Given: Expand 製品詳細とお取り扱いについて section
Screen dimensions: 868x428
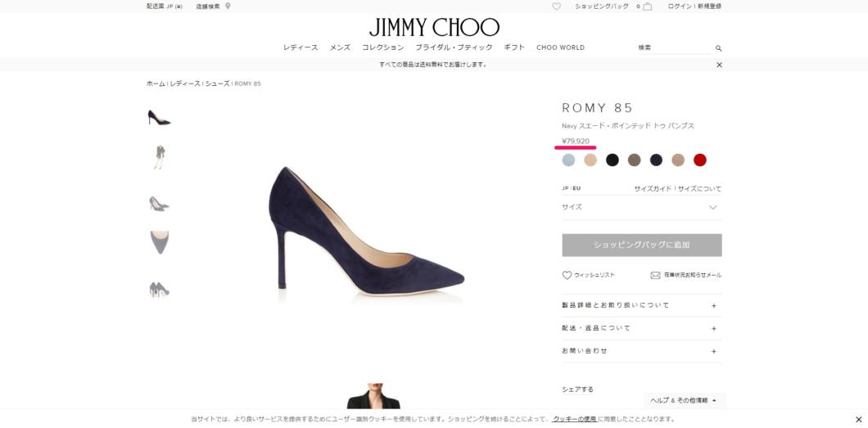Looking at the screenshot, I should [642, 305].
